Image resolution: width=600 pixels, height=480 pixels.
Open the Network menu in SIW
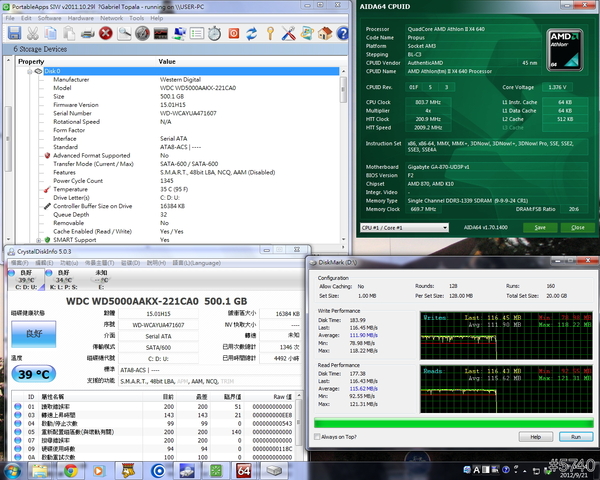(x=112, y=18)
